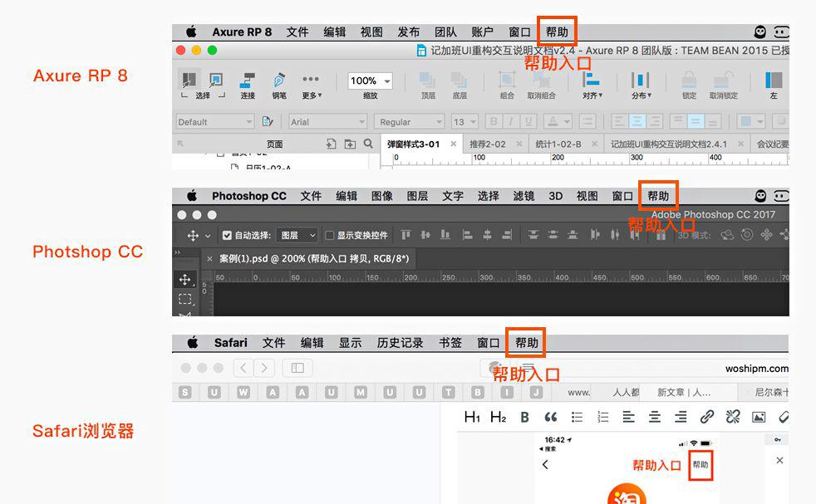Open Axure's 发布 menu
Image resolution: width=816 pixels, height=504 pixels.
(409, 32)
